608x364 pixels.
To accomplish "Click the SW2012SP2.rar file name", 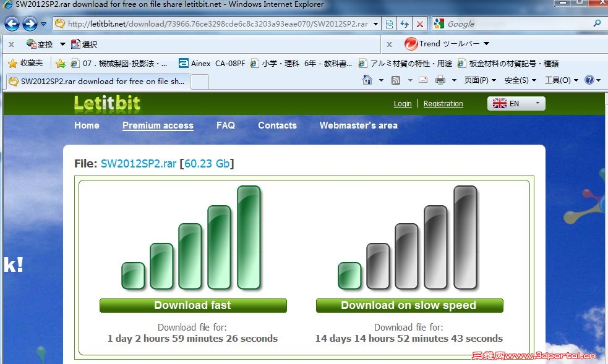I will (x=139, y=163).
